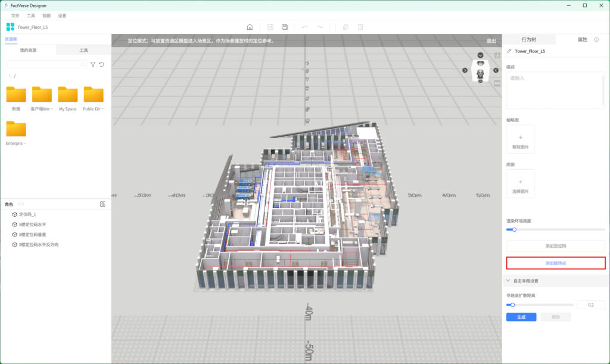Open the 工具 menu in menu bar
Screen dimensions: 610x364
click(x=31, y=16)
